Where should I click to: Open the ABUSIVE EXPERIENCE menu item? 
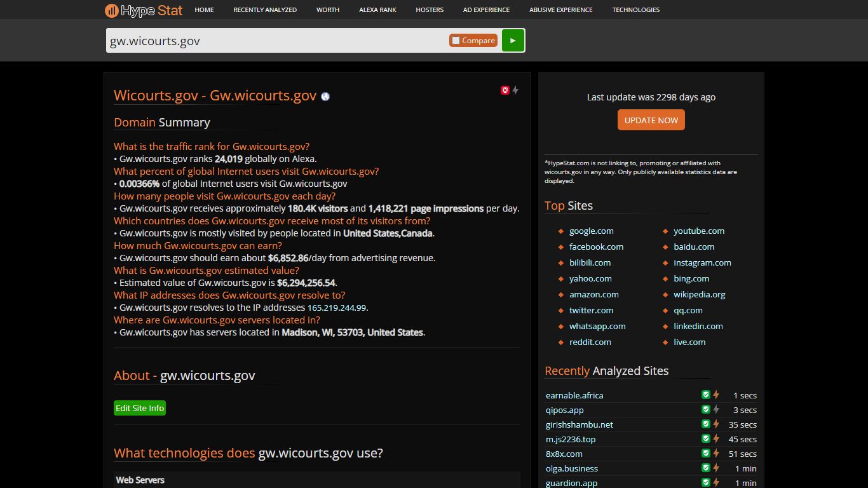click(x=561, y=10)
